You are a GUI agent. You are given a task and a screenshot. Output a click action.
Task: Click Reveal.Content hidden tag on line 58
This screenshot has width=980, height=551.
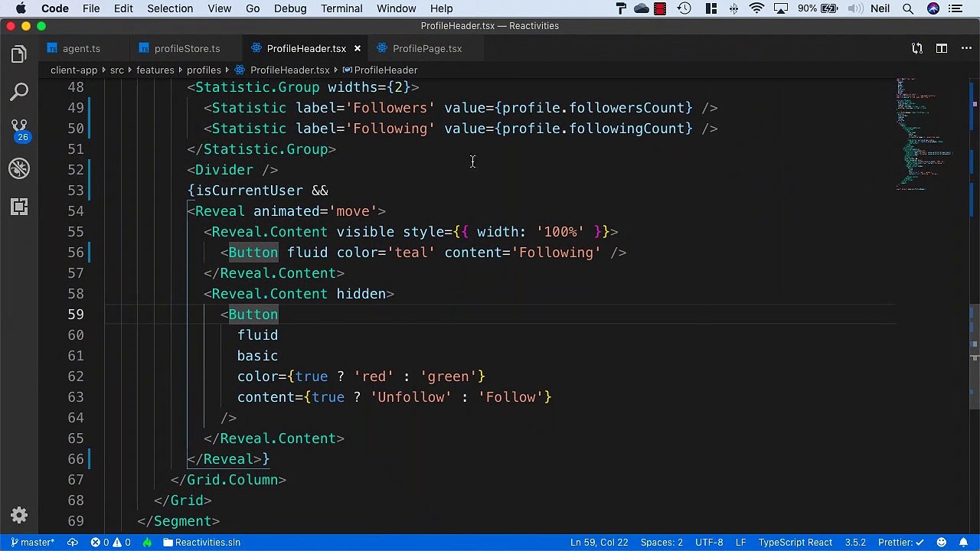point(299,294)
